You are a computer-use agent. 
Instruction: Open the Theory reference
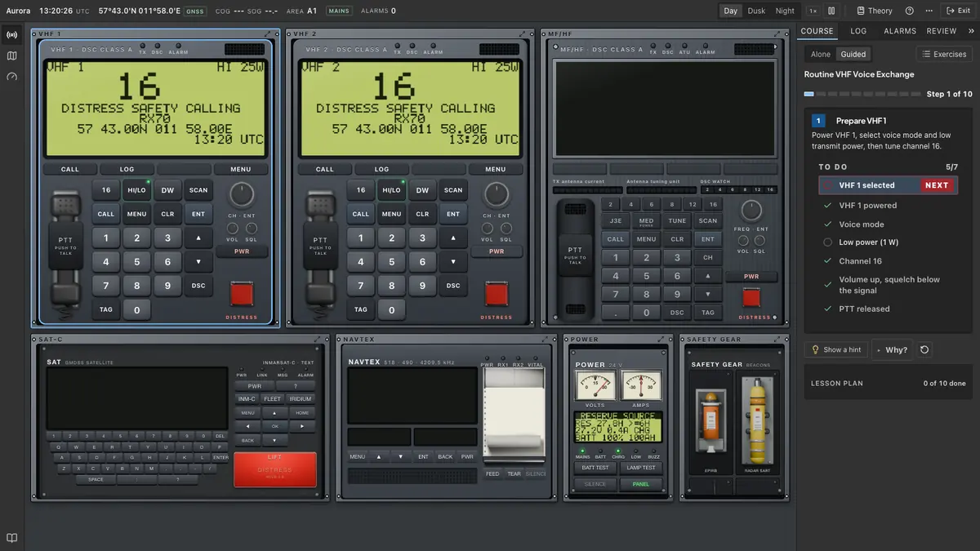[x=874, y=11]
